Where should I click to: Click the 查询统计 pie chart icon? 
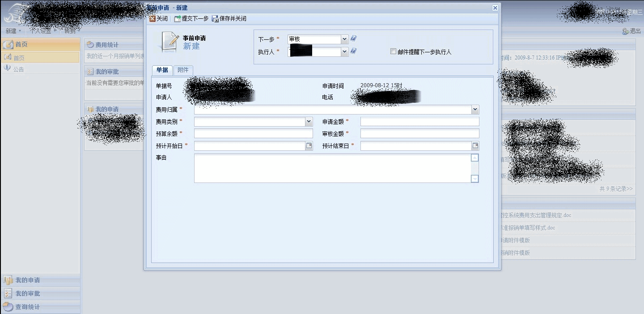[x=8, y=307]
